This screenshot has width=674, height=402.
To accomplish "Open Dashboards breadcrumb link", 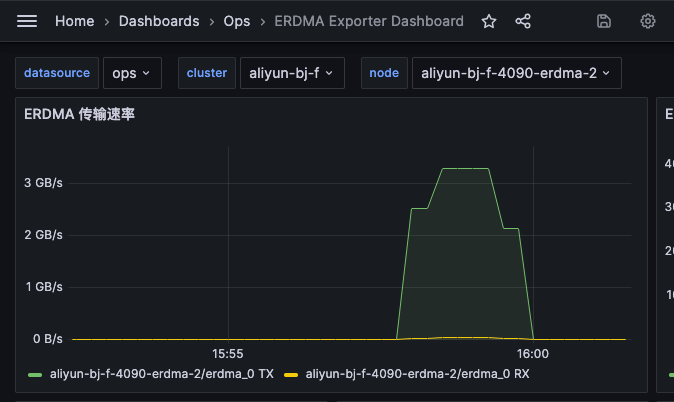I will [158, 21].
